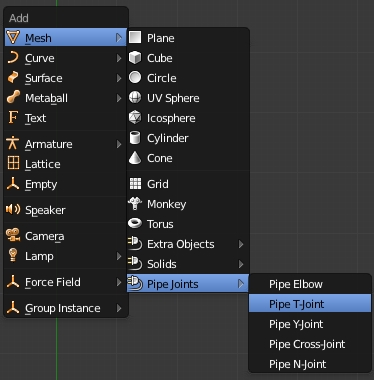Expand the Mesh submenu arrow
This screenshot has width=374, height=380.
(x=119, y=38)
